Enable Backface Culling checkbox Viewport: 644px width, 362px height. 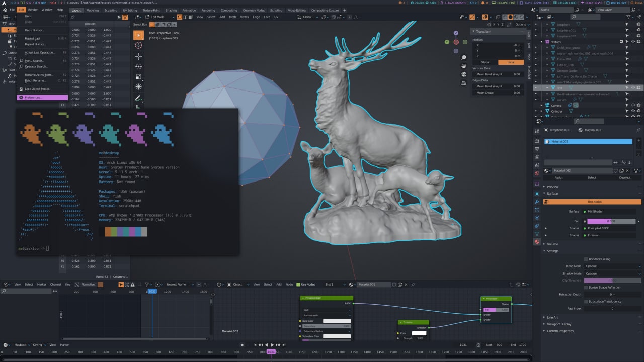(x=587, y=259)
